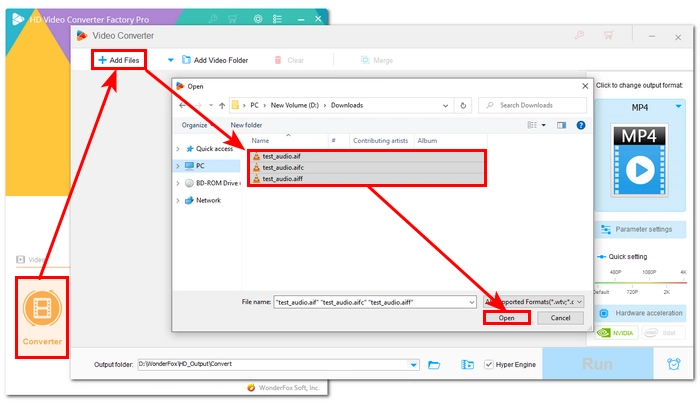
Task: Go back in the Open dialog
Action: pyautogui.click(x=182, y=105)
